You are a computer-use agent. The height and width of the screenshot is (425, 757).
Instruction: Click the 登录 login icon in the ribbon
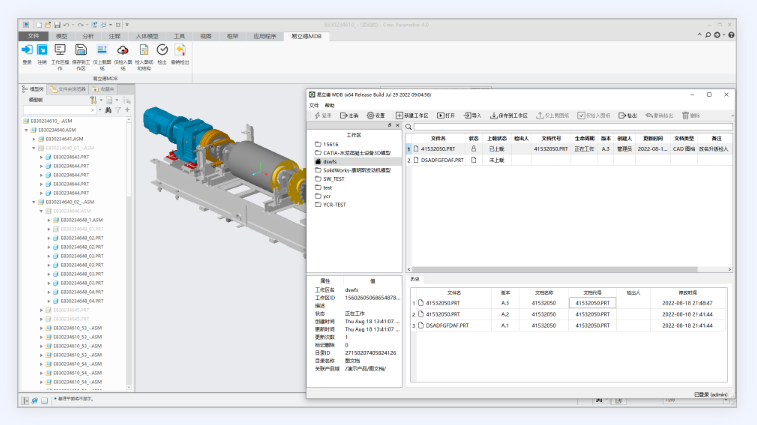[x=27, y=50]
